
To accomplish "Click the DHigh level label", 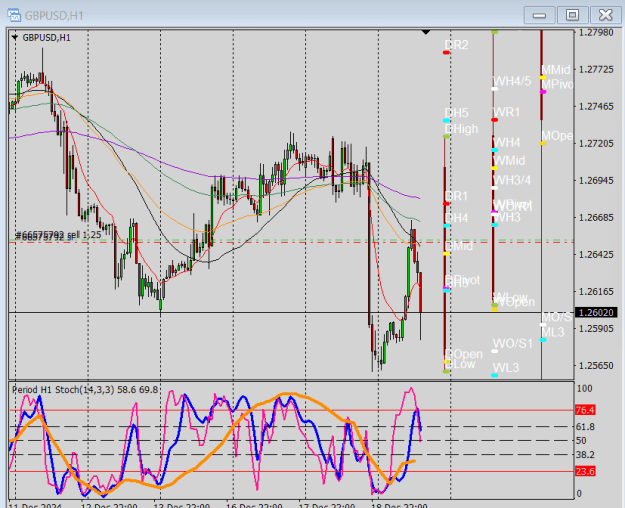I will point(461,129).
